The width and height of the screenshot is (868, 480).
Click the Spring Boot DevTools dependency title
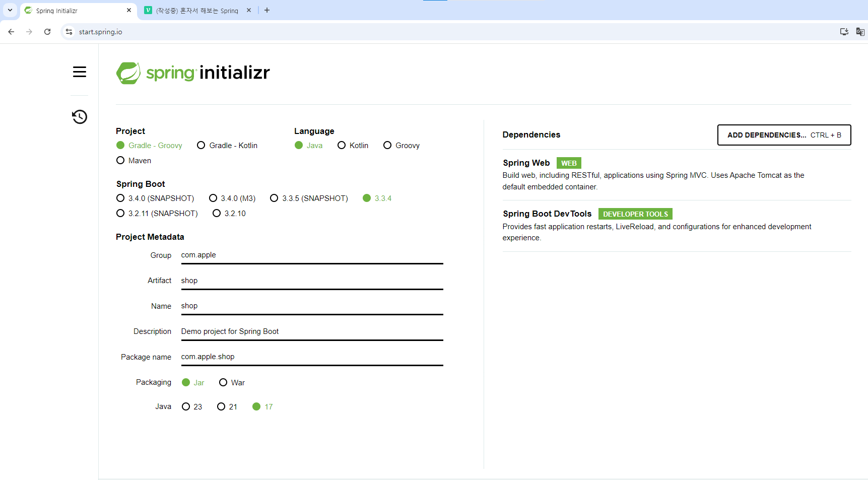[x=547, y=214]
